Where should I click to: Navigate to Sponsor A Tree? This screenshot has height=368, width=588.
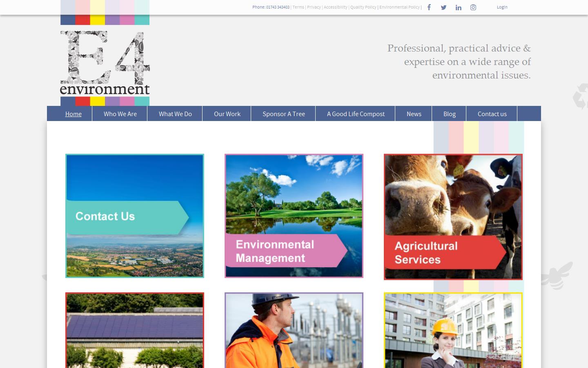[283, 114]
